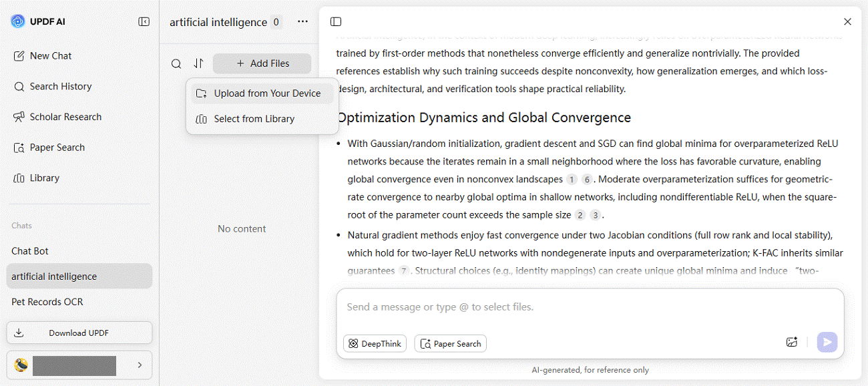Screen dimensions: 868x386
Task: Expand the user account chevron
Action: 140,365
